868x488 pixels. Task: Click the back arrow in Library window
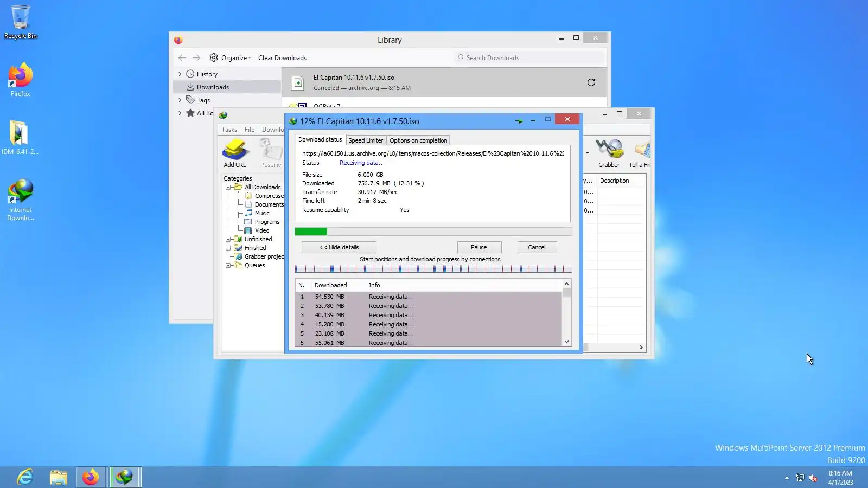click(x=182, y=57)
